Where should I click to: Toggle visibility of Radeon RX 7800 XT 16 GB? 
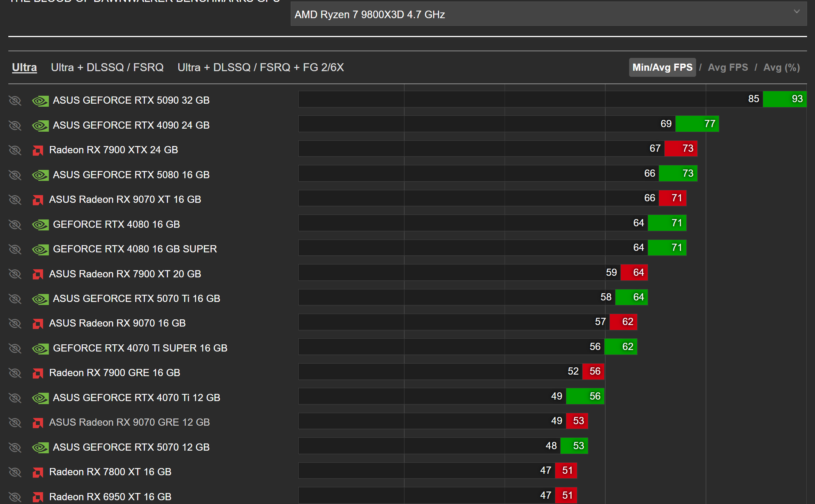pos(15,472)
